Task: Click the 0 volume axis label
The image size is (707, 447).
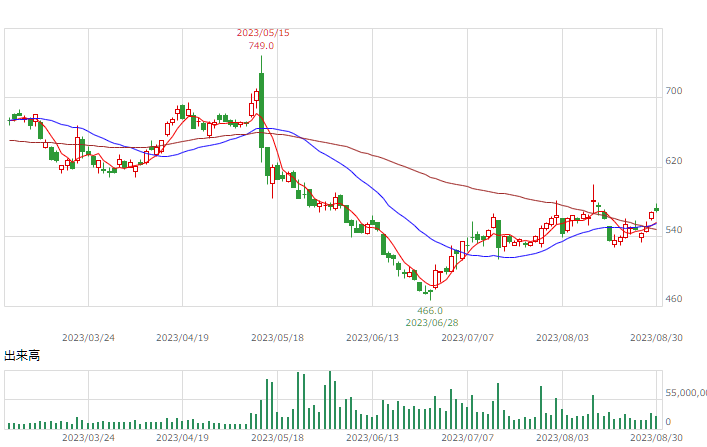Action: click(x=668, y=422)
